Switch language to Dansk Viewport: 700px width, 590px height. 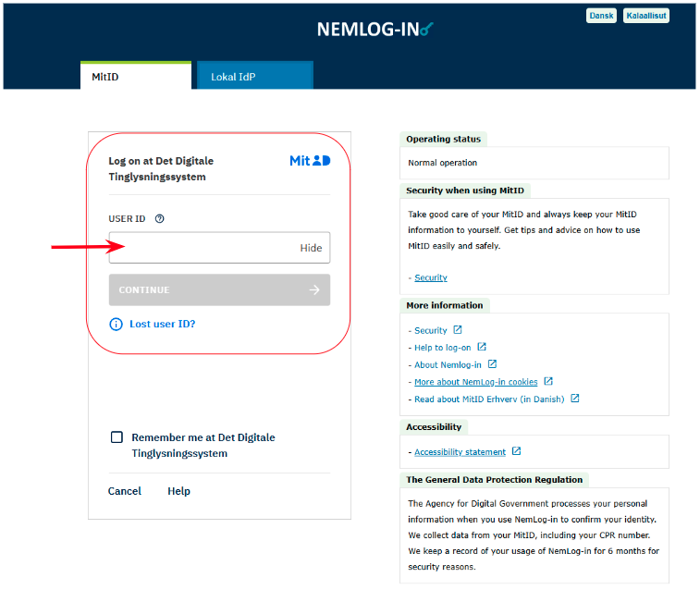tap(601, 16)
